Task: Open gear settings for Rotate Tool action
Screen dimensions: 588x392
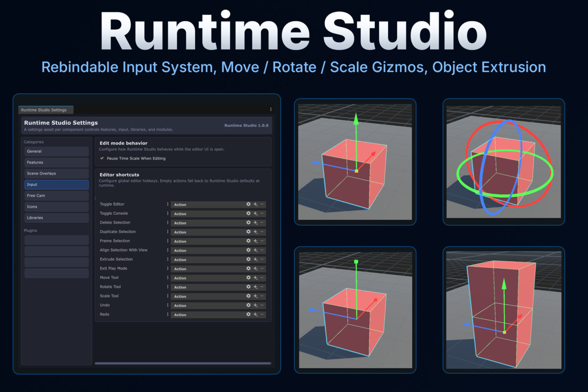Action: pyautogui.click(x=248, y=287)
